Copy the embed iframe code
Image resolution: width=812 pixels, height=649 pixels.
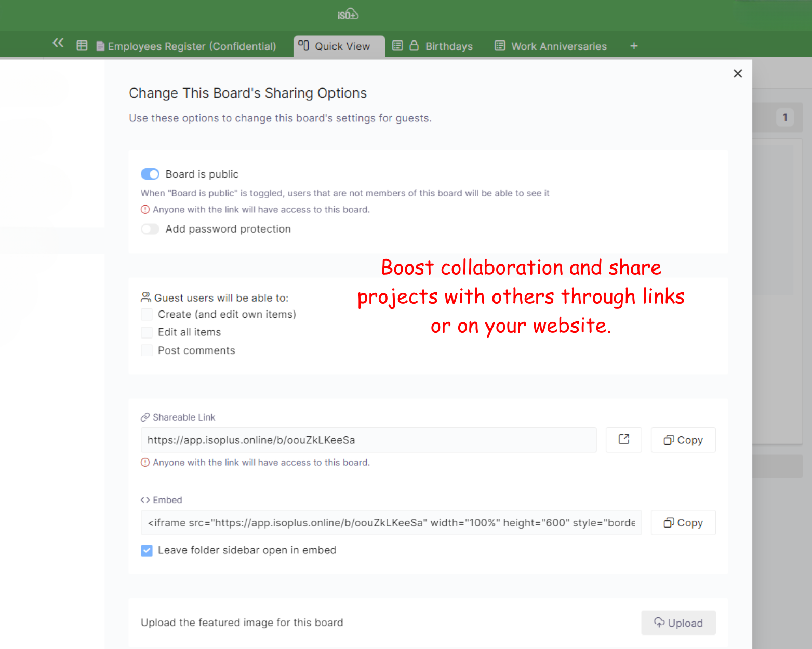point(683,523)
